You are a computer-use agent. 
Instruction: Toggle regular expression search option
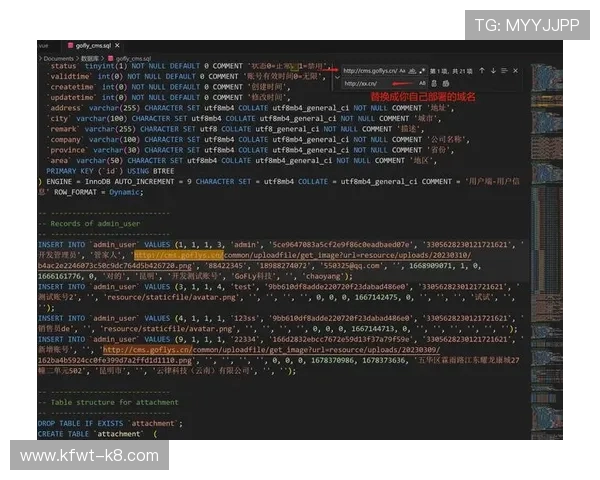coord(420,71)
